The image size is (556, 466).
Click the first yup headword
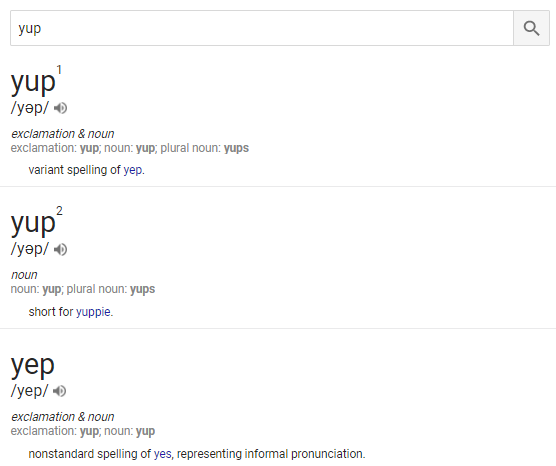pos(33,82)
